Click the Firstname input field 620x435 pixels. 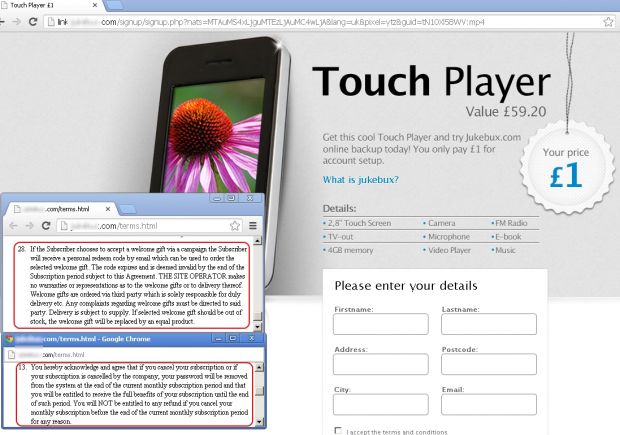[x=380, y=324]
